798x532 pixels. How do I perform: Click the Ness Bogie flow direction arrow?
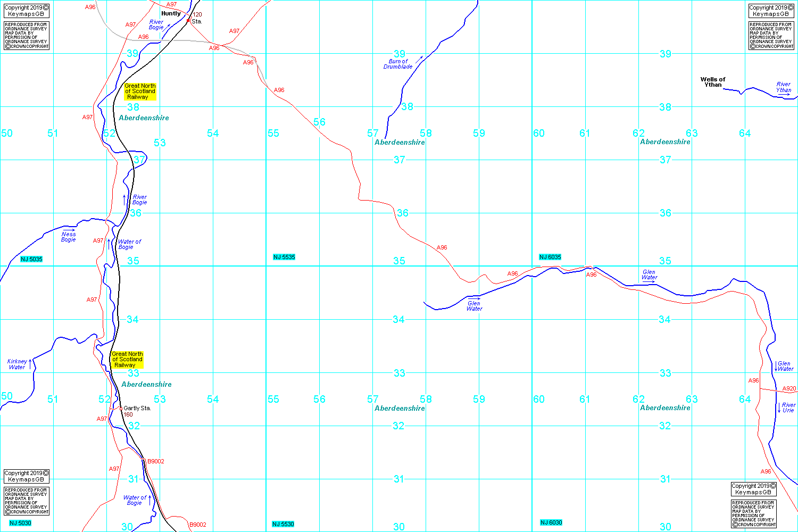(x=69, y=230)
